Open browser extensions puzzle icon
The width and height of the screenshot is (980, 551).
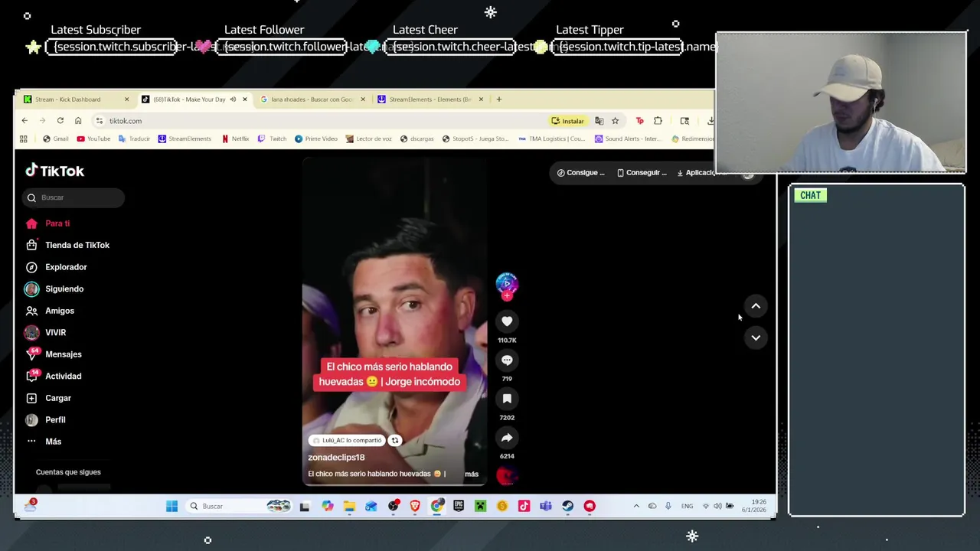[x=658, y=121]
